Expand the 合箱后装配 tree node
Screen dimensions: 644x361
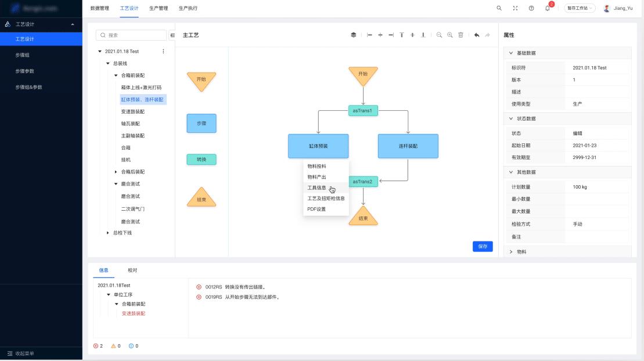click(x=116, y=172)
